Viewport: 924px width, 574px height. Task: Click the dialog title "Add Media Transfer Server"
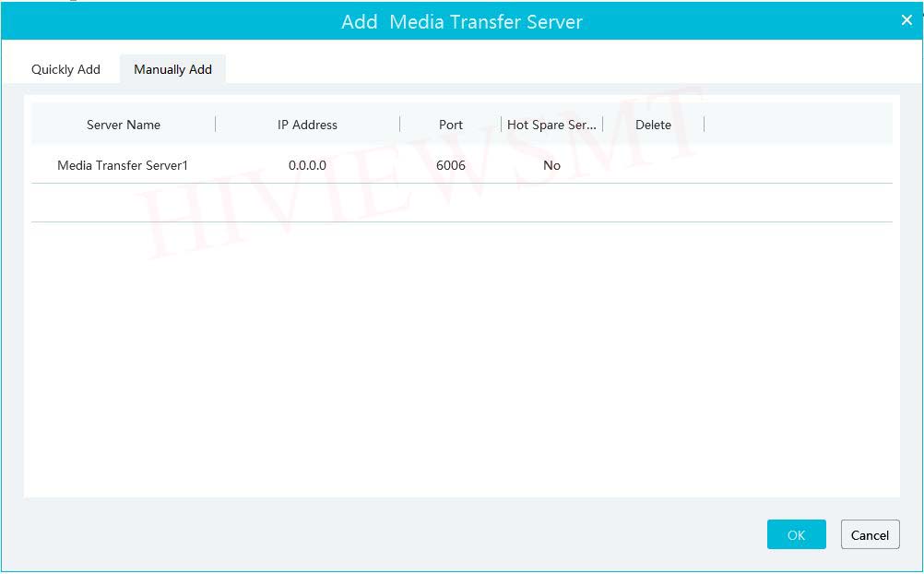[x=461, y=21]
